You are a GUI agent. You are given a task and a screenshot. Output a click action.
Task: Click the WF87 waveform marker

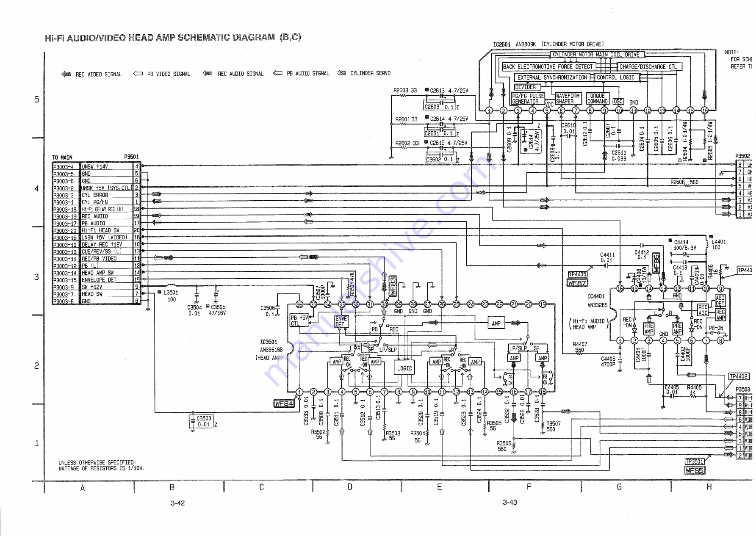[577, 283]
